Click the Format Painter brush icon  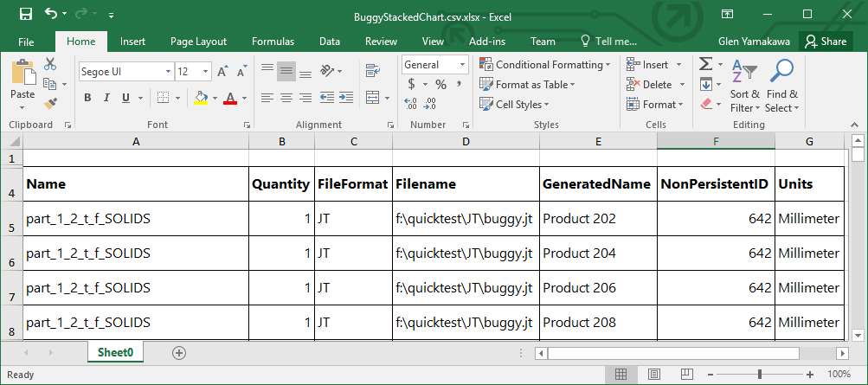50,104
